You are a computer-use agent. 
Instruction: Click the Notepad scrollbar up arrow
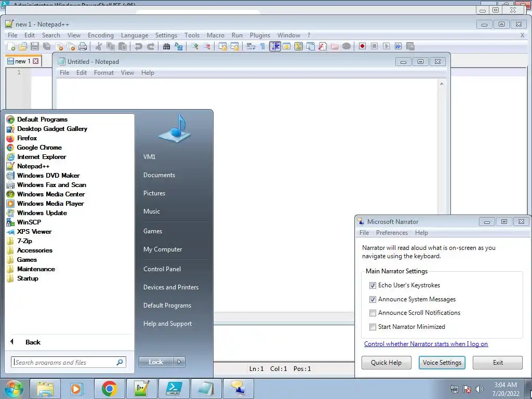442,84
